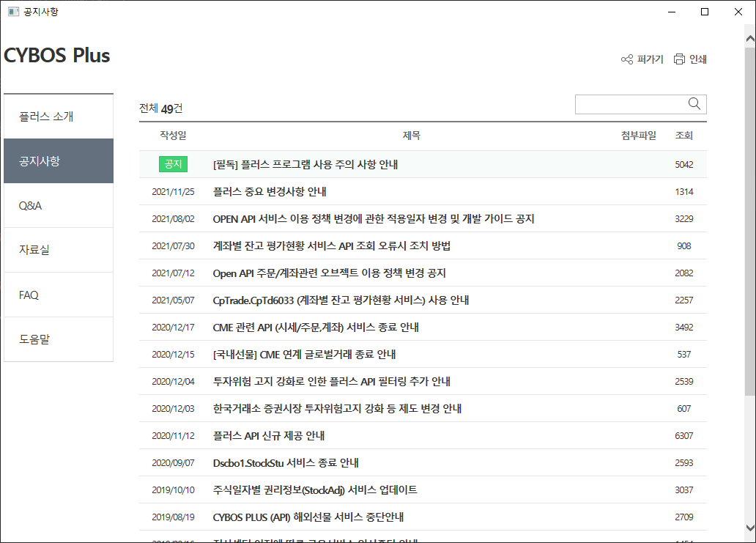Image resolution: width=756 pixels, height=543 pixels.
Task: Open the Q&A section
Action: [x=59, y=205]
